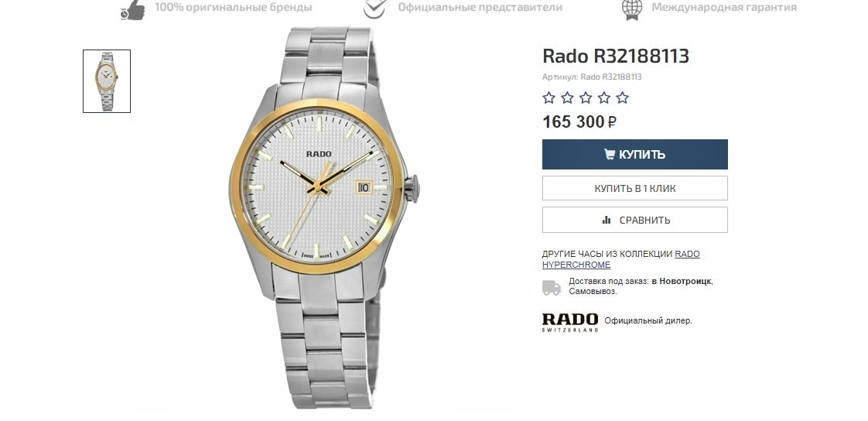The image size is (868, 421).
Task: Click the delivery truck icon
Action: coord(552,287)
